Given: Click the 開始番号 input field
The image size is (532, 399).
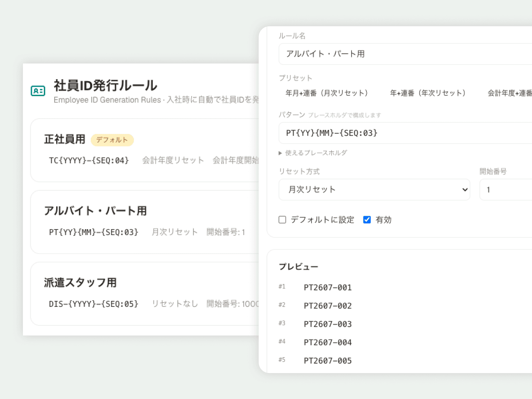Looking at the screenshot, I should coord(506,190).
